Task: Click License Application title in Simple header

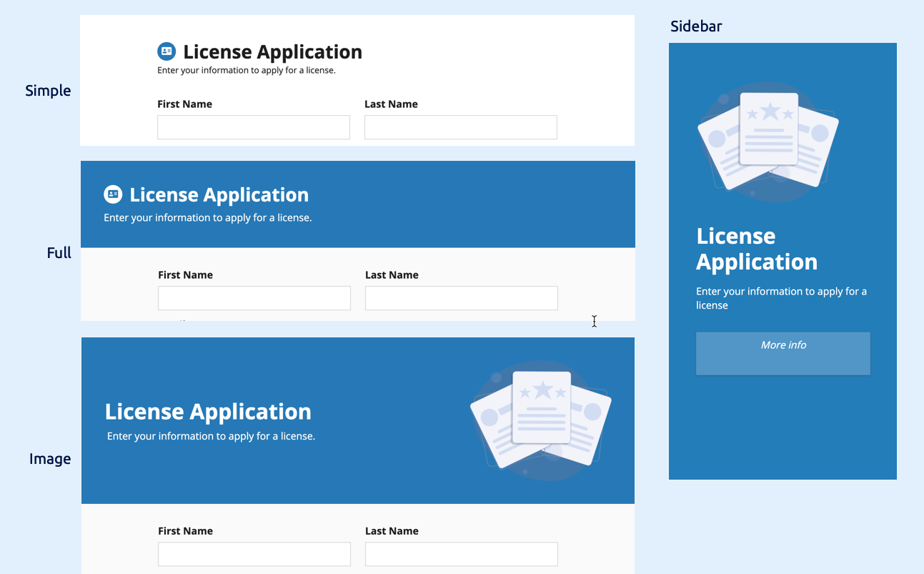Action: pos(272,52)
